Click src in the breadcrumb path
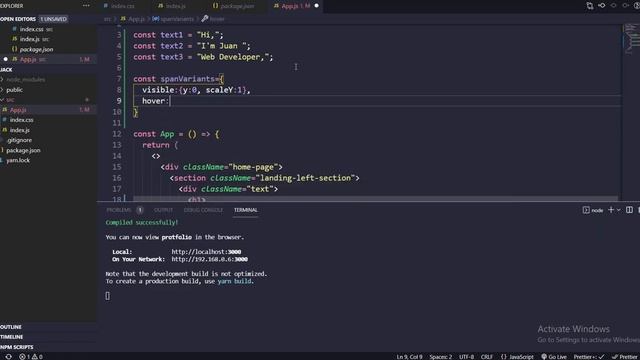This screenshot has width=640, height=360. pos(107,19)
